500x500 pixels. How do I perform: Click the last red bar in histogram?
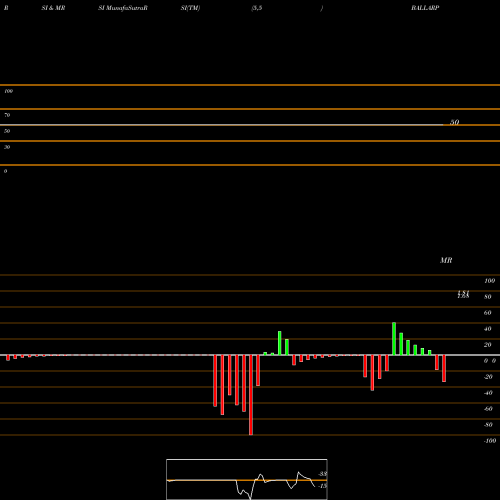click(x=444, y=368)
